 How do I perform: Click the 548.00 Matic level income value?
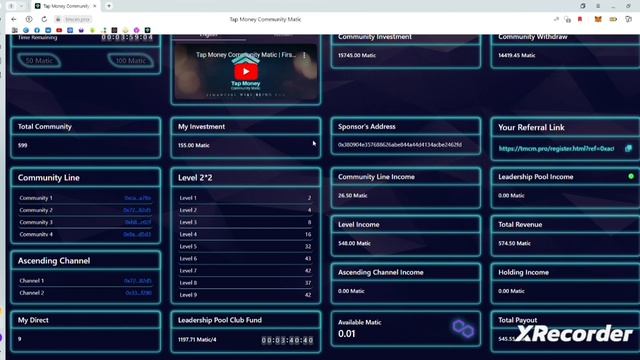(x=354, y=243)
